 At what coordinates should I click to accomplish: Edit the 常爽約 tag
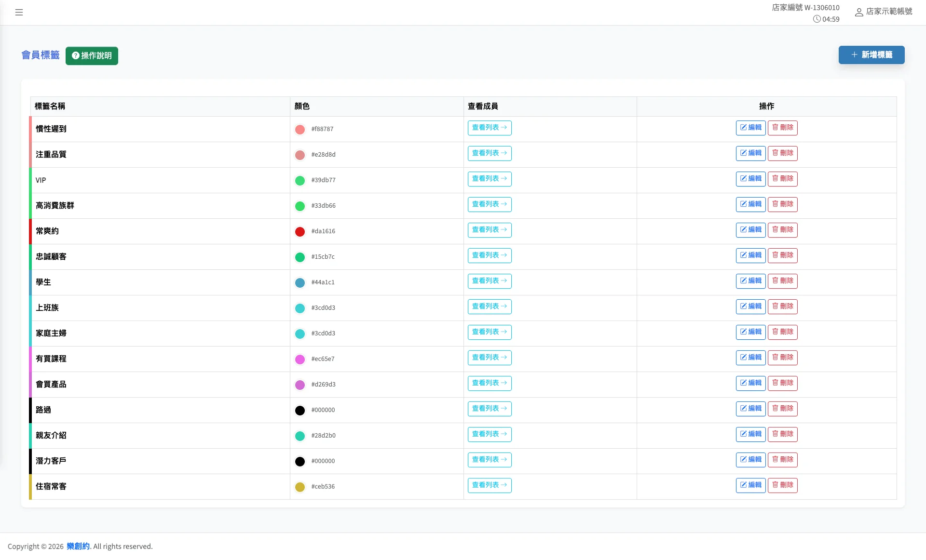pyautogui.click(x=750, y=230)
